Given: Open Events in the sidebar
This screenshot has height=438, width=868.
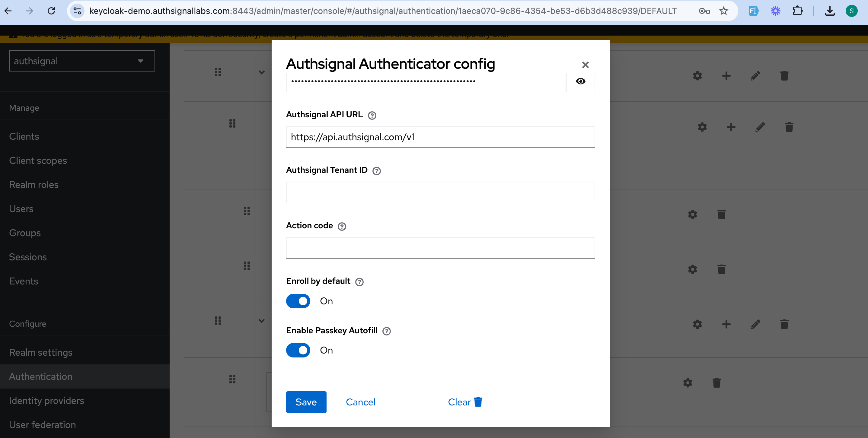Looking at the screenshot, I should point(24,281).
